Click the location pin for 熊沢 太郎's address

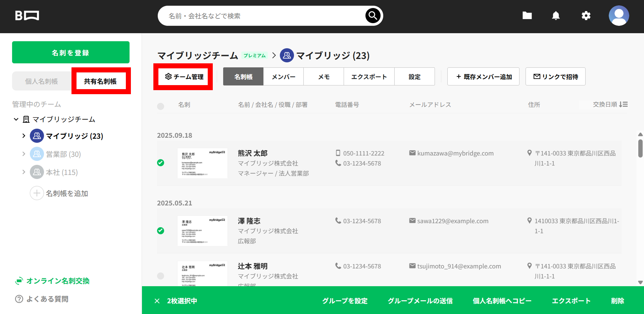pos(530,153)
